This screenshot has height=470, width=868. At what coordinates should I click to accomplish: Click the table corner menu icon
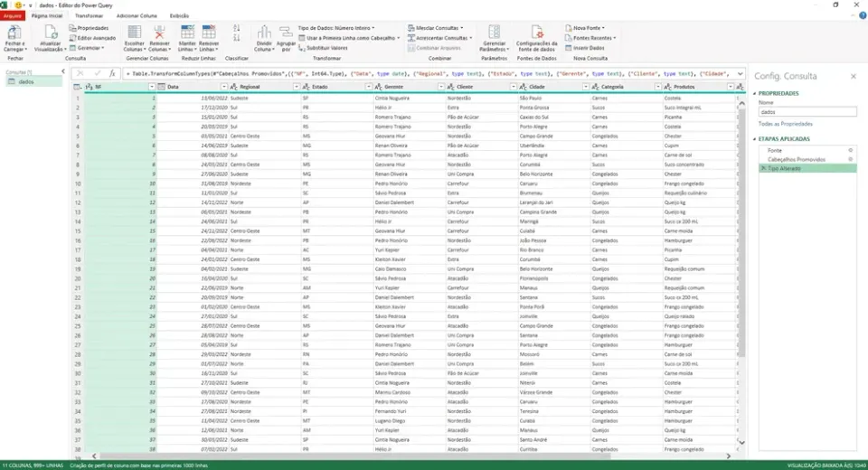click(x=78, y=87)
